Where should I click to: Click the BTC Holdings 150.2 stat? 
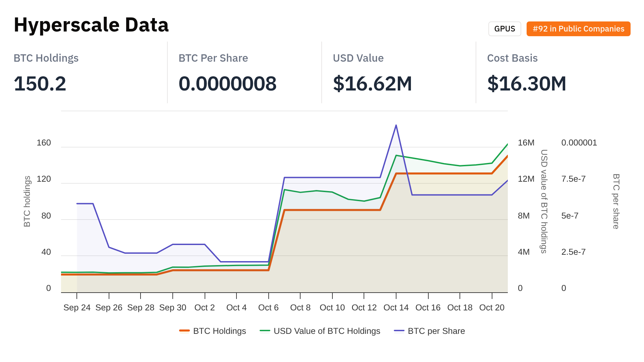pos(40,83)
